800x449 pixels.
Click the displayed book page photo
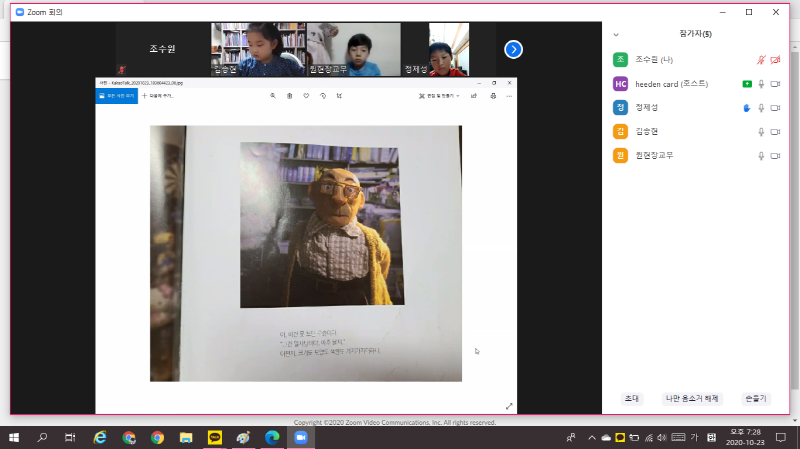(306, 254)
